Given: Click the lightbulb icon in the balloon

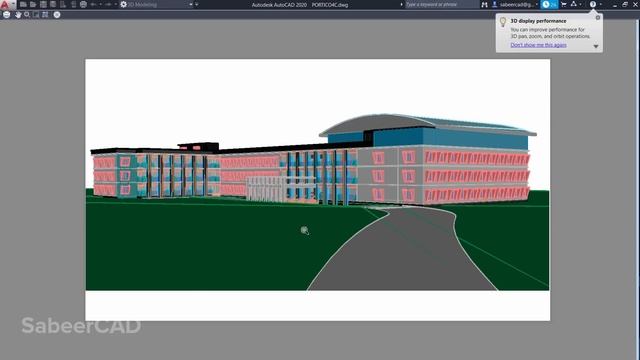Looking at the screenshot, I should [503, 22].
